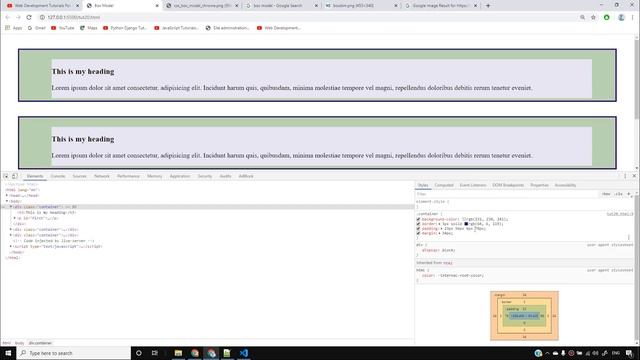Screen dimensions: 640x360
Task: Collapse the body element in the DOM tree
Action: (7, 201)
